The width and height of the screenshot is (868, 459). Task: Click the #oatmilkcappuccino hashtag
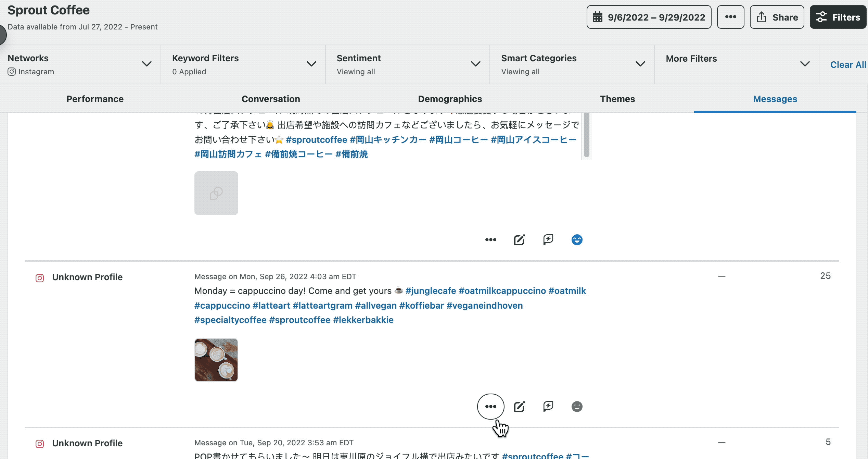coord(502,291)
